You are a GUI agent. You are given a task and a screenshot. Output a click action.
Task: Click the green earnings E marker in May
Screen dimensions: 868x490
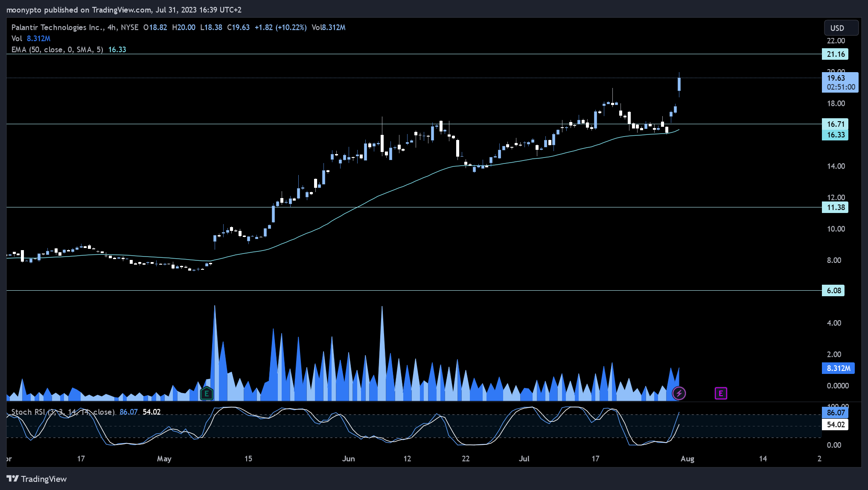207,393
